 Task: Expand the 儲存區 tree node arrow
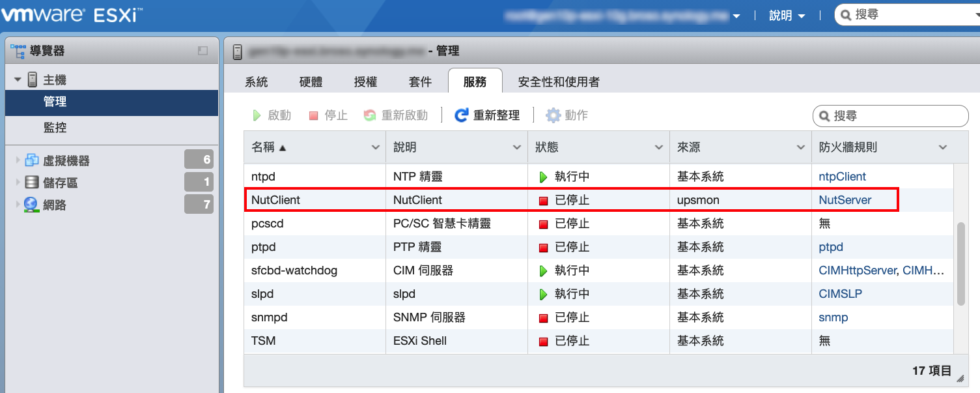click(18, 182)
